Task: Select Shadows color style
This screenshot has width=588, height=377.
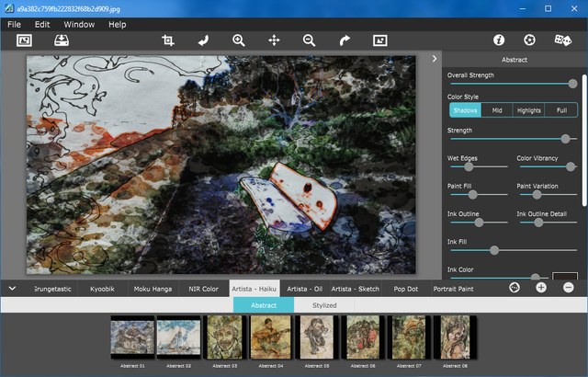Action: (465, 110)
